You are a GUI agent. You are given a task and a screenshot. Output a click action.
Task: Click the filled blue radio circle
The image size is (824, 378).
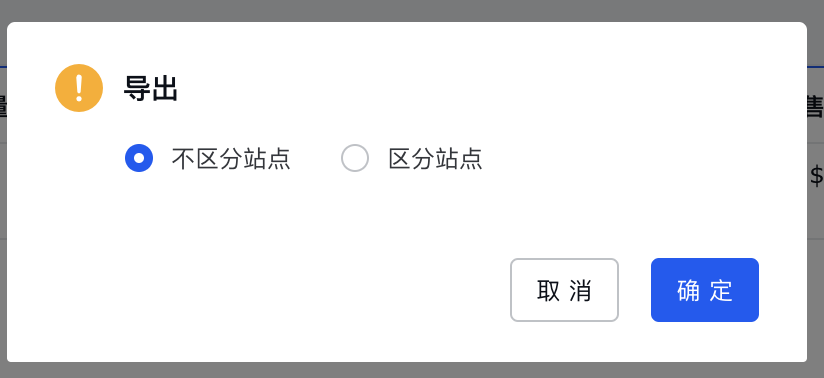tap(139, 158)
